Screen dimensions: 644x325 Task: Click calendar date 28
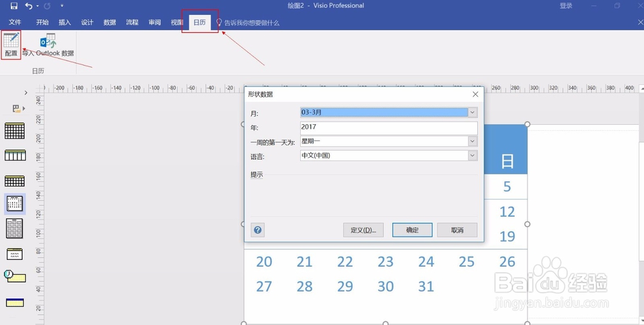305,286
